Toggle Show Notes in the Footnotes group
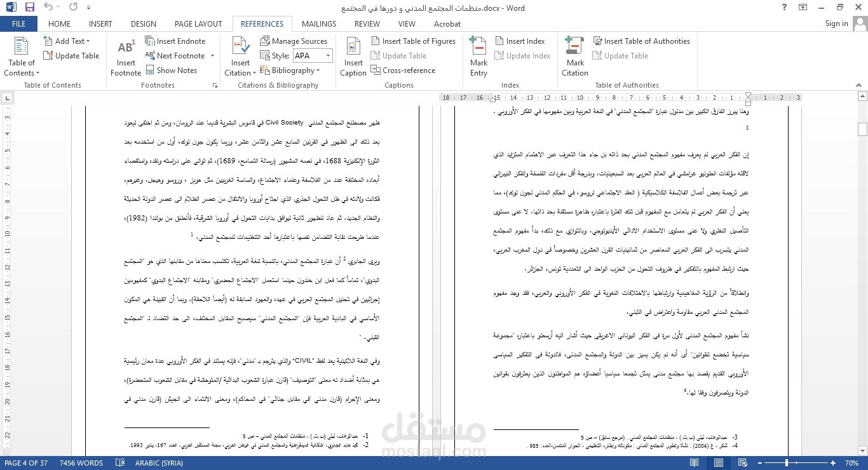This screenshot has width=868, height=470. tap(176, 70)
